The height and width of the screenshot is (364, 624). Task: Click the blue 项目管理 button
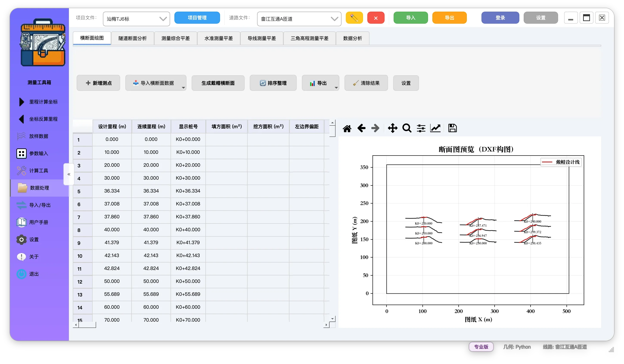tap(197, 18)
